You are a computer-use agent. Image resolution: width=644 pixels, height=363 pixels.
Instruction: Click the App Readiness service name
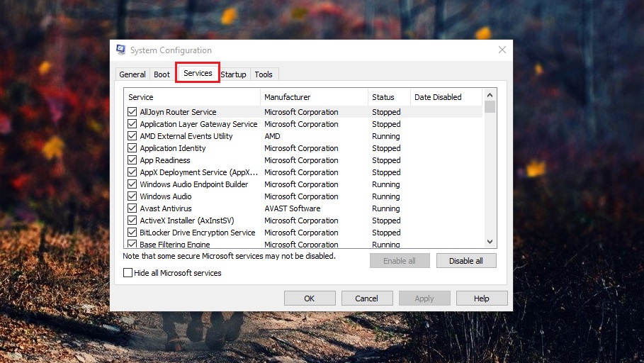[x=164, y=160]
